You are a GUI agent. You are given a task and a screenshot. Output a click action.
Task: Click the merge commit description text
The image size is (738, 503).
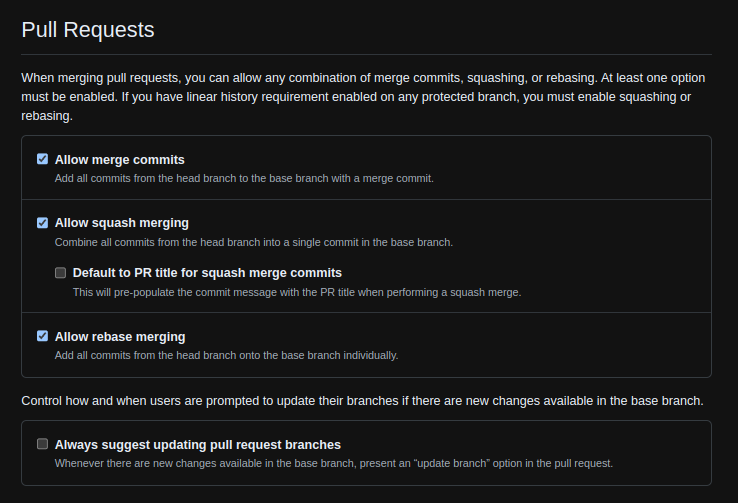point(244,178)
